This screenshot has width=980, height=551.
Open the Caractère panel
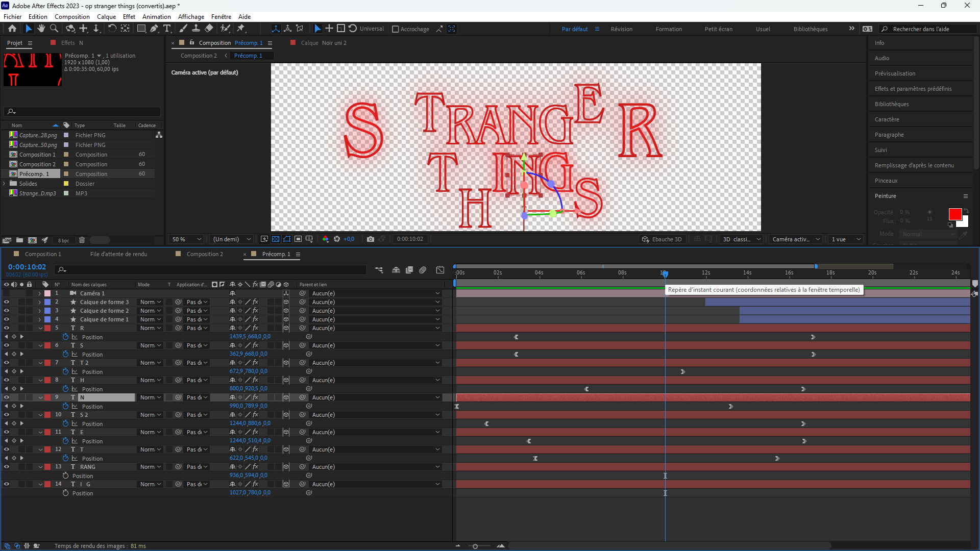click(x=887, y=119)
